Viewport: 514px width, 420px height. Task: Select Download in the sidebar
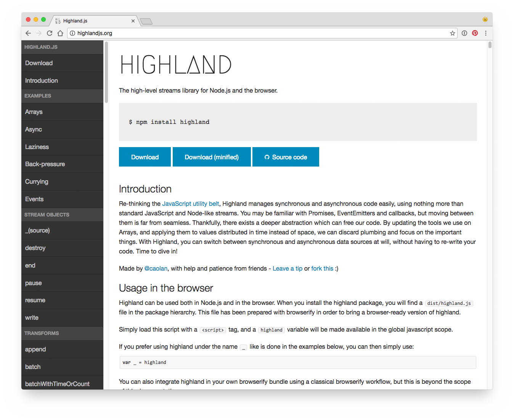(62, 63)
